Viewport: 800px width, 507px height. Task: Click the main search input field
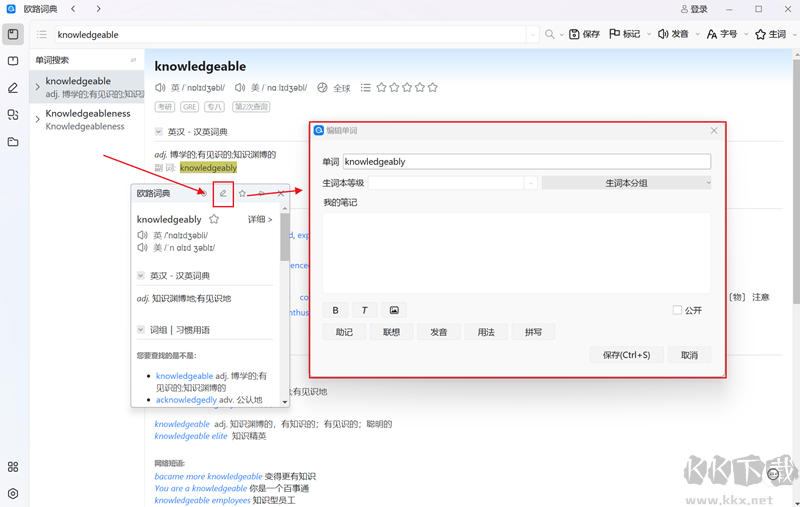291,35
